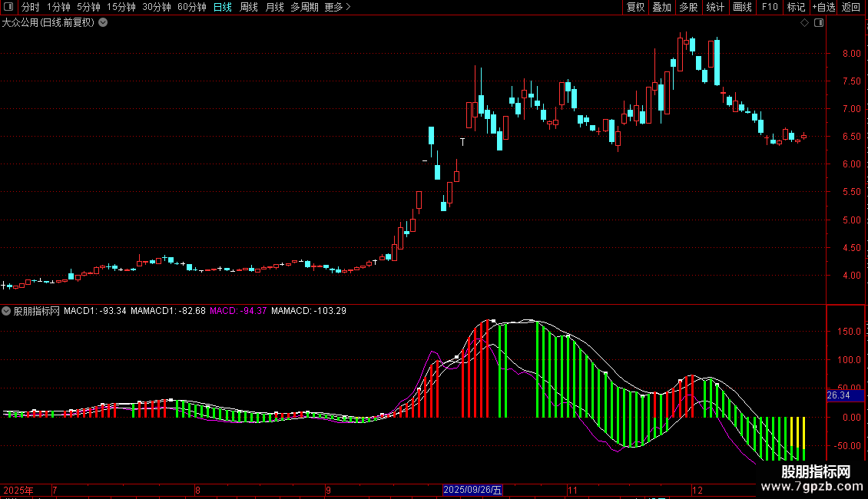Viewport: 868px width, 499px height.
Task: Open the dropdown arrow next to 大众公用(日线.前复权)
Action: [x=103, y=23]
